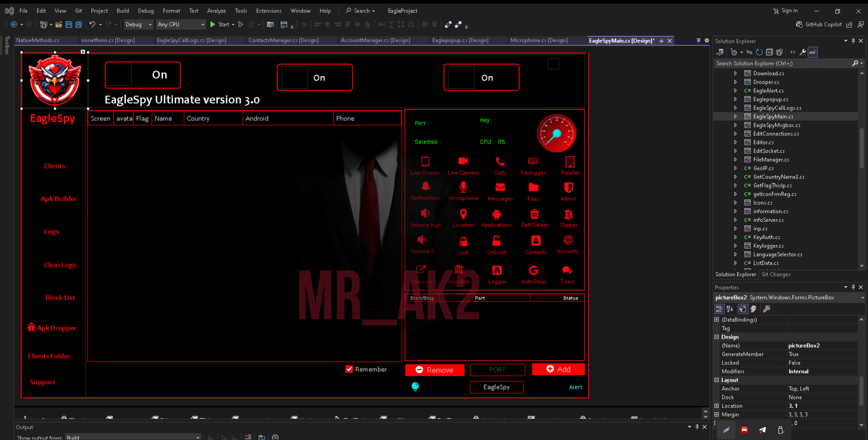Click the rightmost On toggle switch

pyautogui.click(x=481, y=77)
